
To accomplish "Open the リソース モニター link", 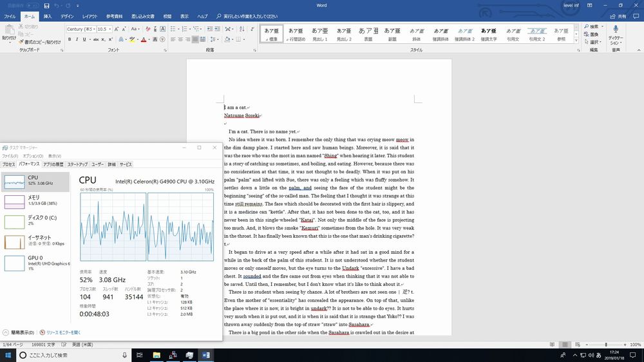I will (x=63, y=332).
